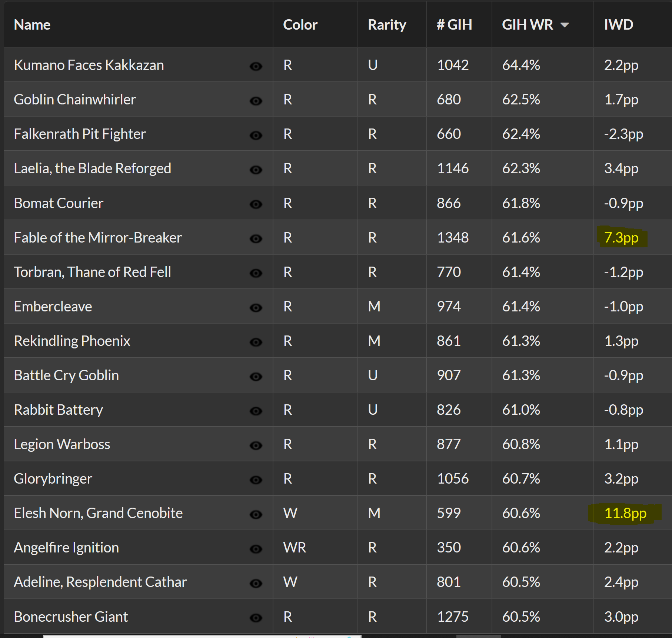Image resolution: width=672 pixels, height=638 pixels.
Task: Click eye icon next to Bomat Courier
Action: tap(256, 204)
